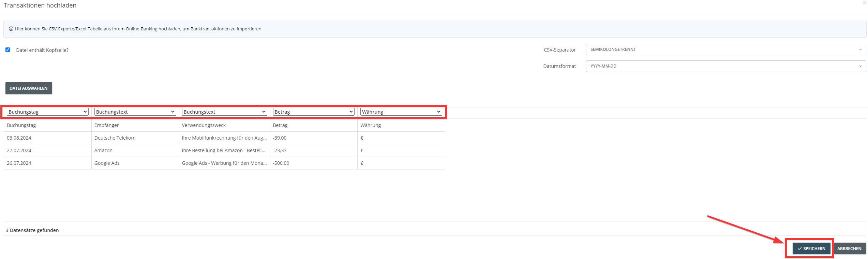
Task: Click the '-500,00' amount cell
Action: [x=314, y=163]
